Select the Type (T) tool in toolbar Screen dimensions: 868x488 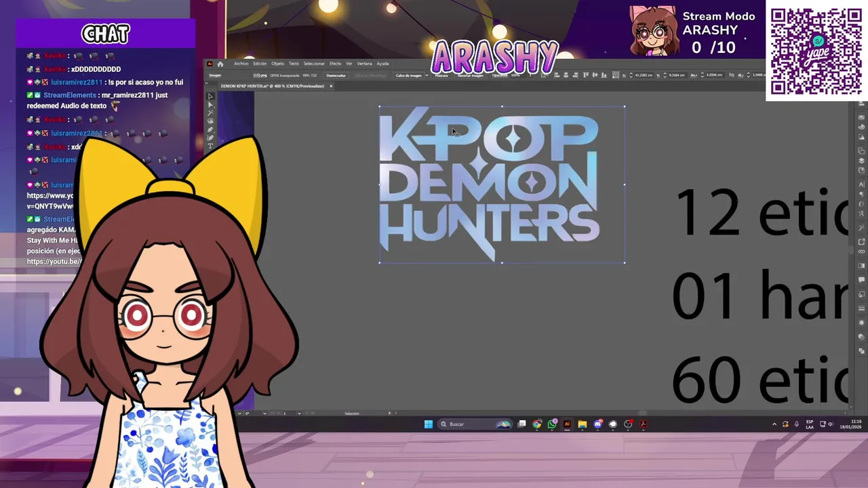click(210, 146)
